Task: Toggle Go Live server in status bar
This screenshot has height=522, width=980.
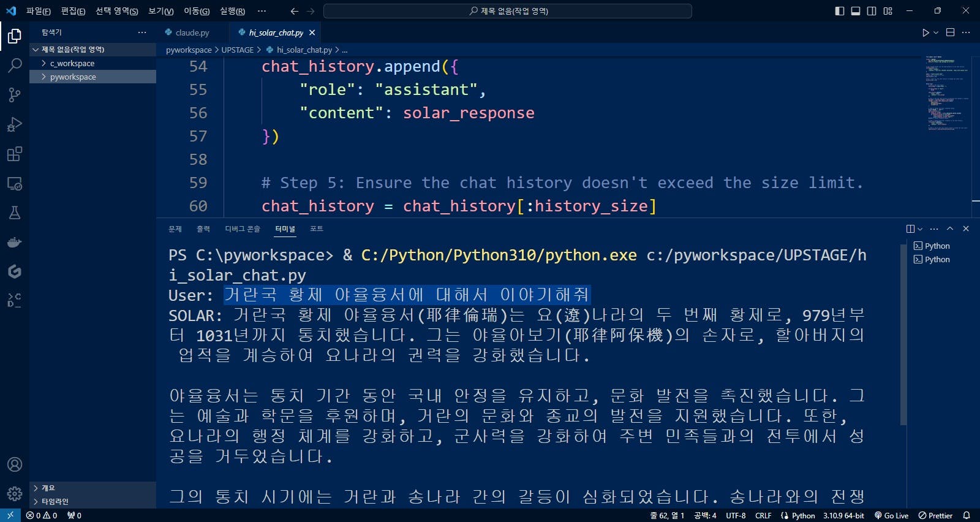Action: 891,515
